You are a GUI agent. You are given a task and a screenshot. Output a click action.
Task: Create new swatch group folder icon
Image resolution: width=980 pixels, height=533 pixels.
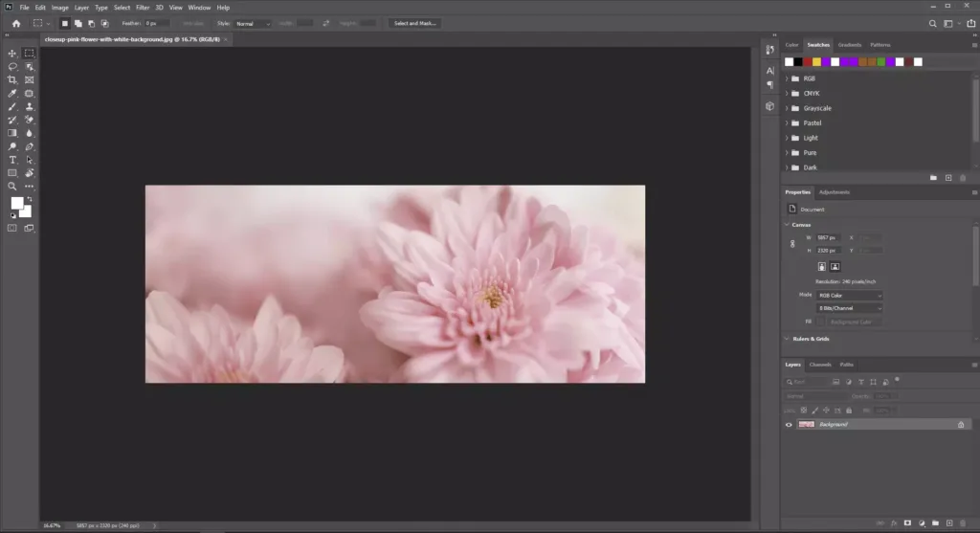click(x=933, y=178)
